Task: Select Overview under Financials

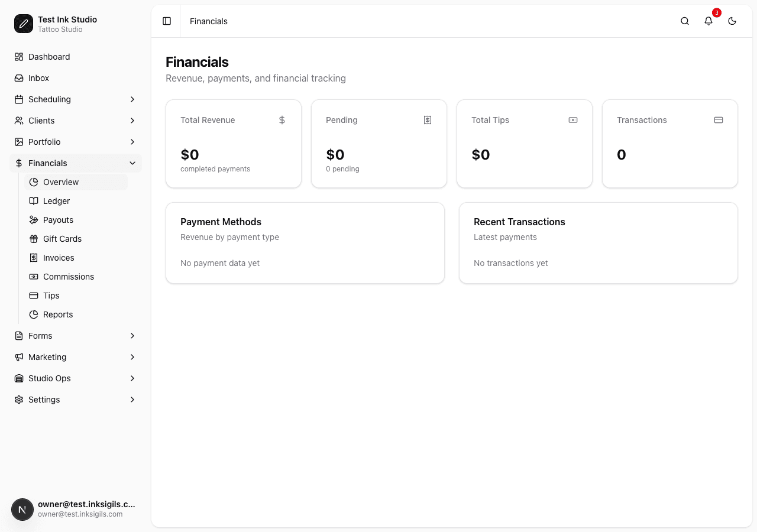Action: pyautogui.click(x=61, y=182)
